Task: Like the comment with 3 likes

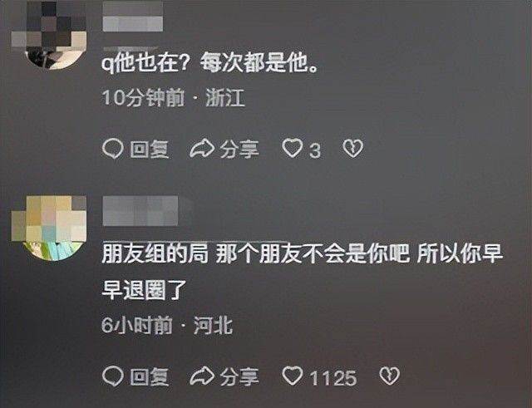Action: pyautogui.click(x=293, y=148)
